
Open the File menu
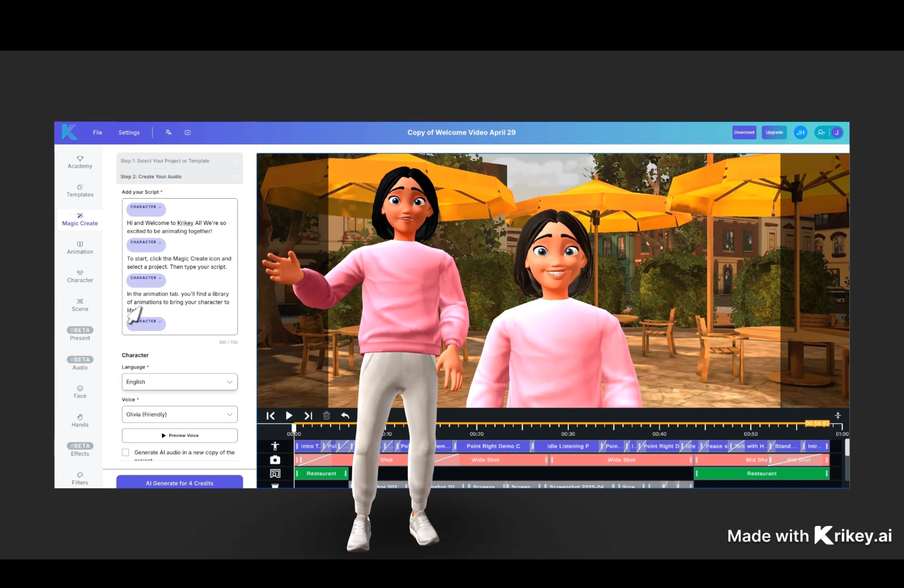pyautogui.click(x=97, y=133)
